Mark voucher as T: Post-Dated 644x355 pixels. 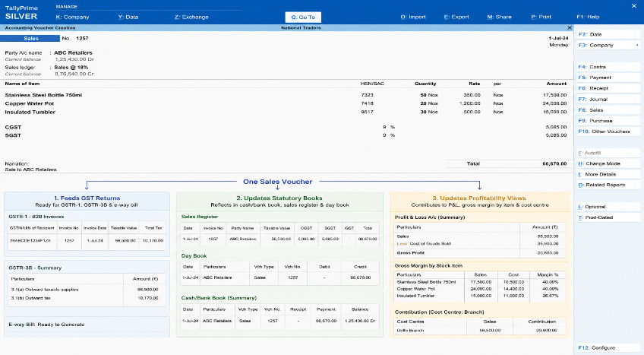pos(607,217)
